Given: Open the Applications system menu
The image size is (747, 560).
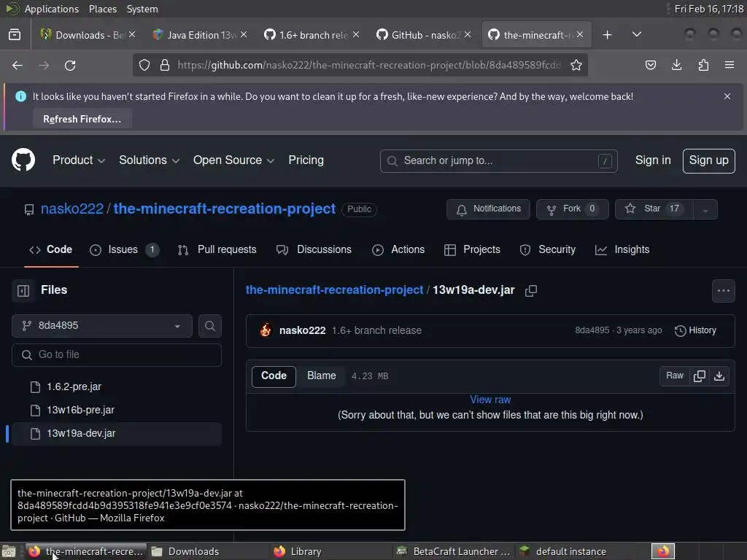Looking at the screenshot, I should [52, 9].
